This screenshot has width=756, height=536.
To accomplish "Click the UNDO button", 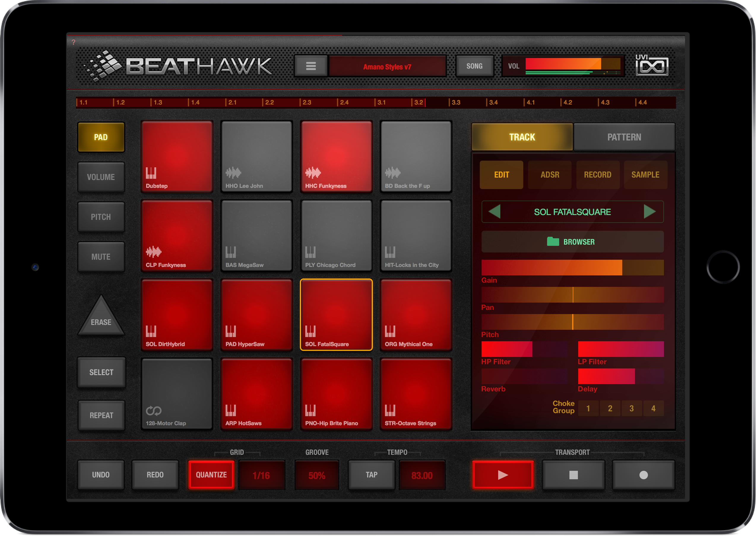I will click(101, 475).
